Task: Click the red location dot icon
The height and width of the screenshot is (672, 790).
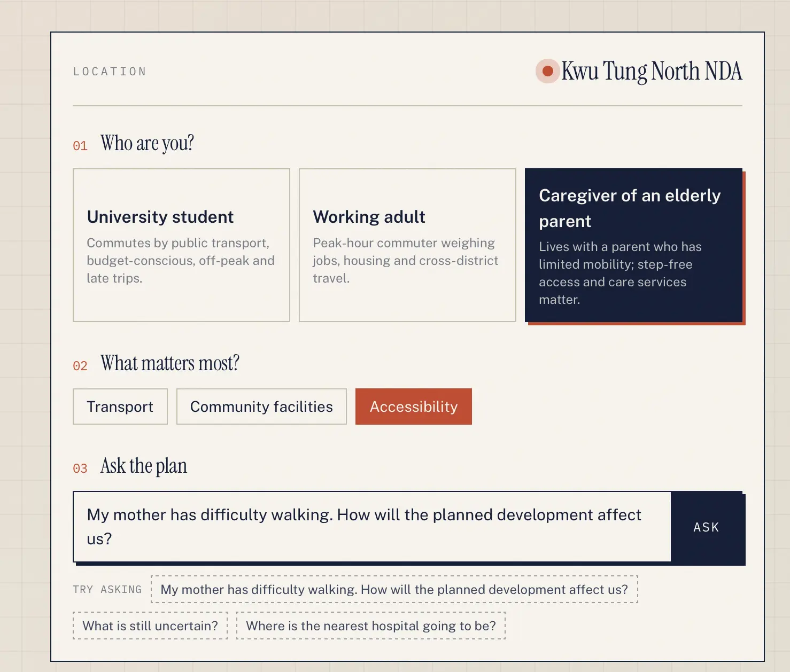Action: point(547,71)
